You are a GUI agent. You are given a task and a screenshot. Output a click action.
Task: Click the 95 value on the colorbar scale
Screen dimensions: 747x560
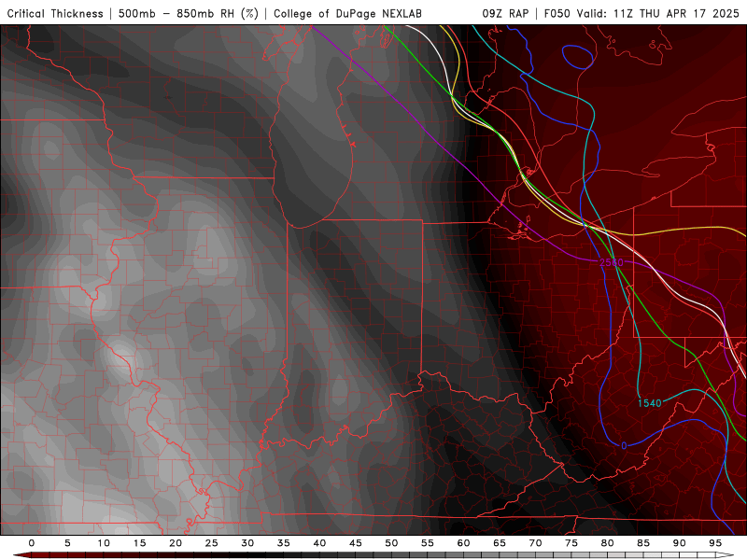coord(715,543)
